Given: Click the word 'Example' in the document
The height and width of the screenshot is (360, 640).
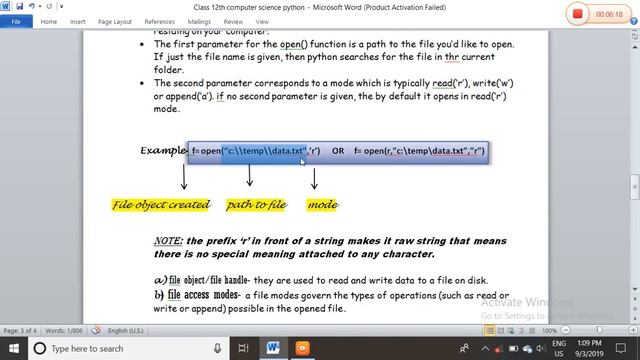Looking at the screenshot, I should [x=163, y=151].
